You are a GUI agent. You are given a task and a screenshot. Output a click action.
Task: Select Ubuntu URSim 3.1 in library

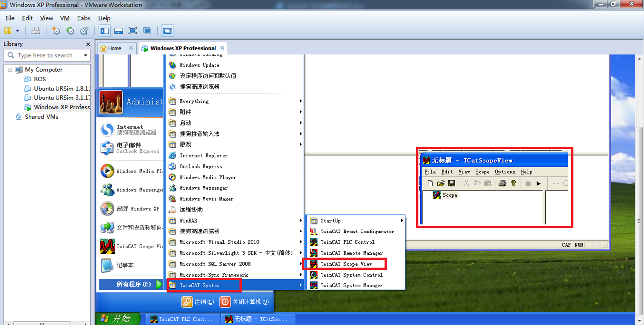pyautogui.click(x=57, y=98)
